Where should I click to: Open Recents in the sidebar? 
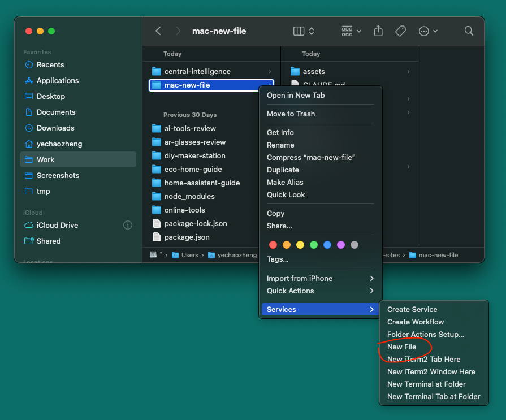78,65
